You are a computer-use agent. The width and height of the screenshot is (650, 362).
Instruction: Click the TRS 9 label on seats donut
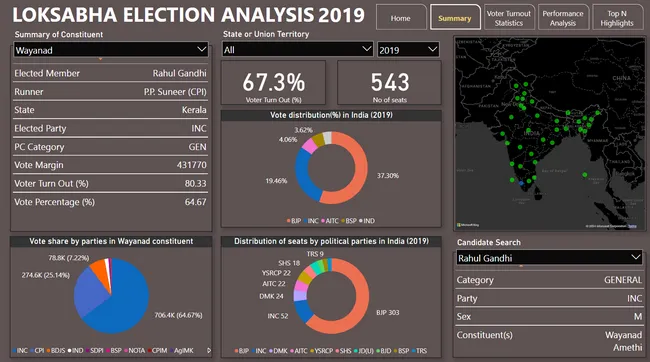315,254
